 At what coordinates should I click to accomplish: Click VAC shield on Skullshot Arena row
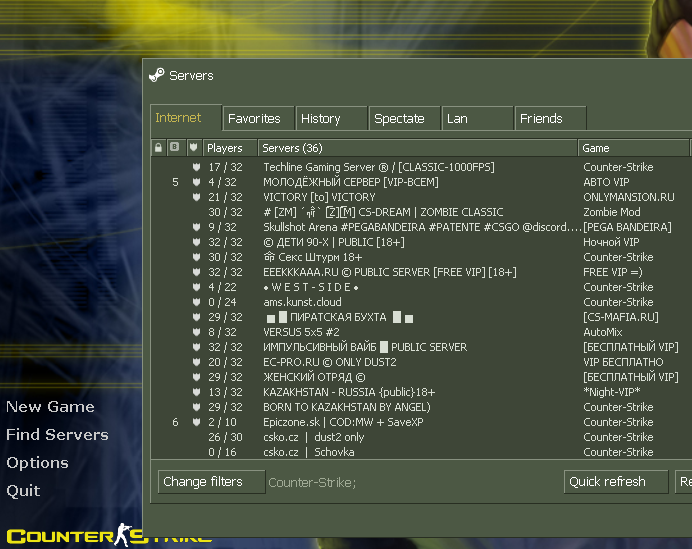(x=196, y=227)
